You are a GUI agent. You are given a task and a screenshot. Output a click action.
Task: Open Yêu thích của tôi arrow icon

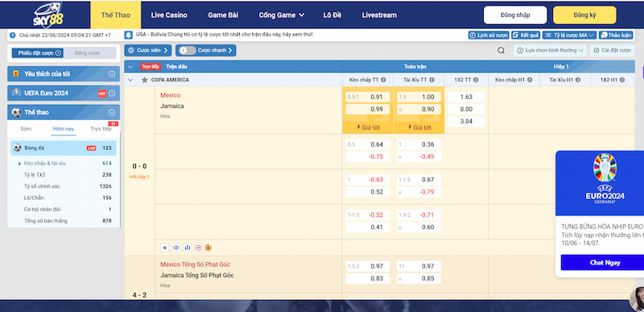point(112,74)
